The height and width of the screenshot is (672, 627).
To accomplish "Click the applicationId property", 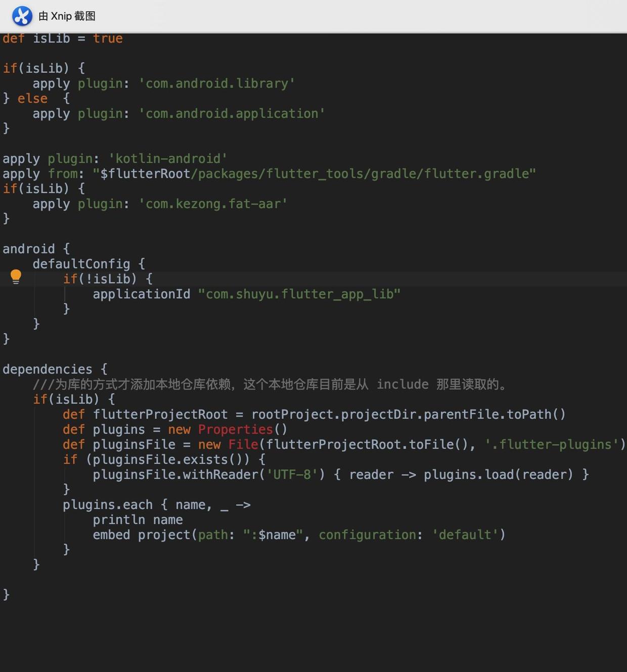I will click(141, 294).
